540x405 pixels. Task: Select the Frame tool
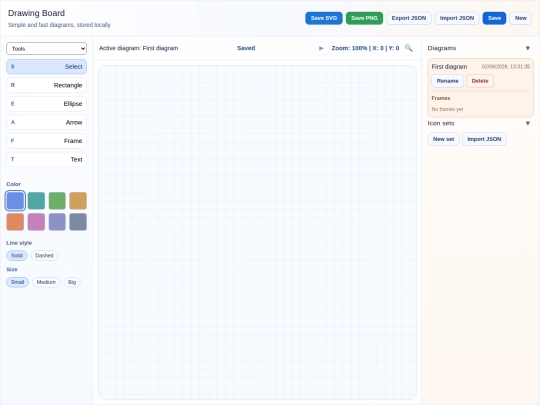click(46, 141)
